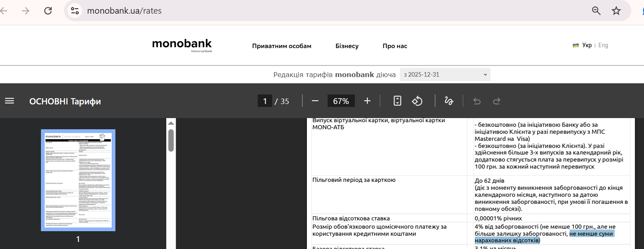Viewport: 644px width, 249px height.
Task: Click Редакція тарифів monobank діюча label
Action: pos(335,75)
